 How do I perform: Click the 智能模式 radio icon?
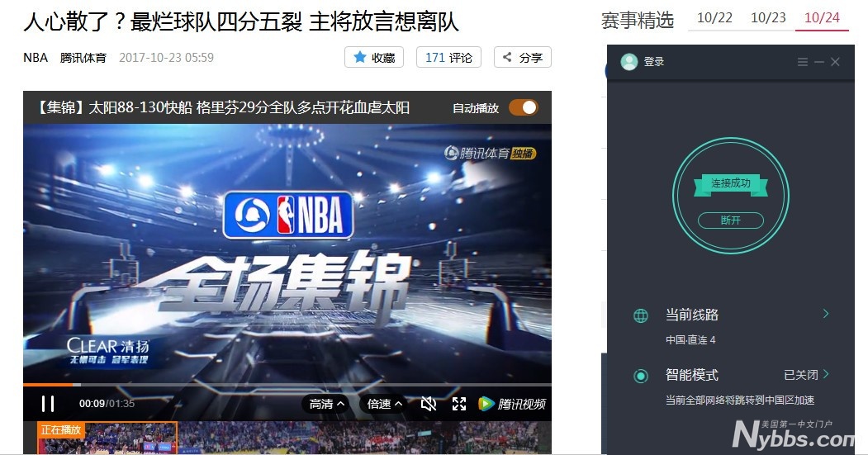click(641, 376)
